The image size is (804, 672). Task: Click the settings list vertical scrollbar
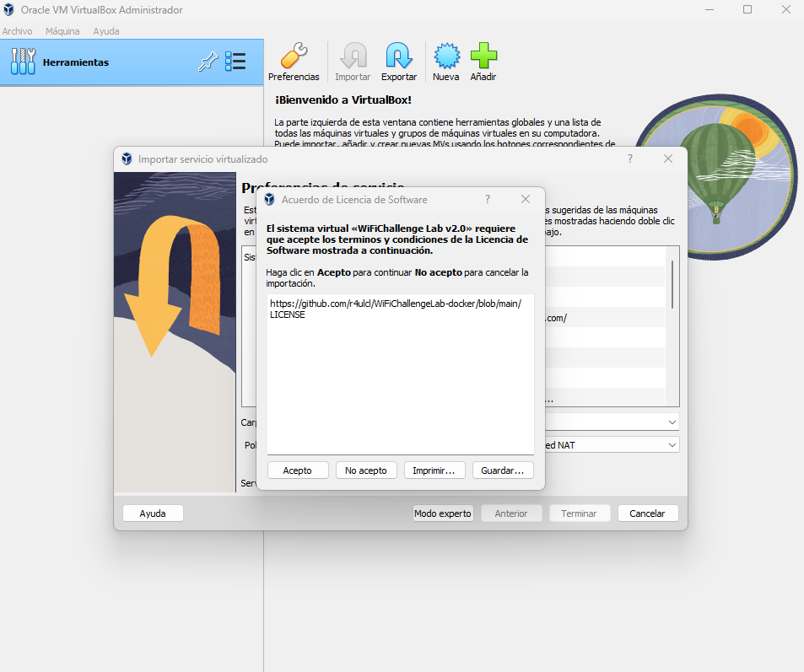(672, 284)
